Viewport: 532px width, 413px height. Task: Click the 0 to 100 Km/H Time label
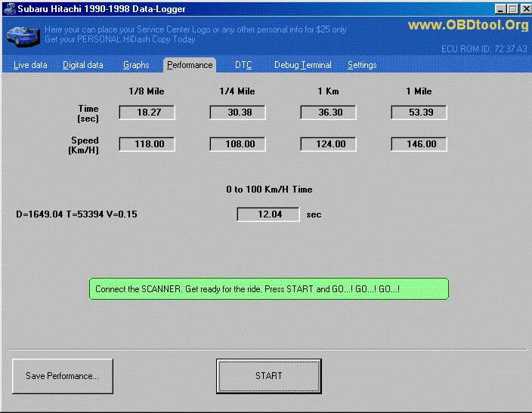pyautogui.click(x=269, y=190)
